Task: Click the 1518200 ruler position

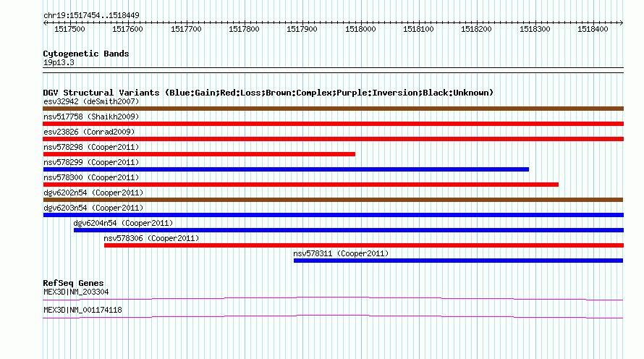Action: pos(476,29)
